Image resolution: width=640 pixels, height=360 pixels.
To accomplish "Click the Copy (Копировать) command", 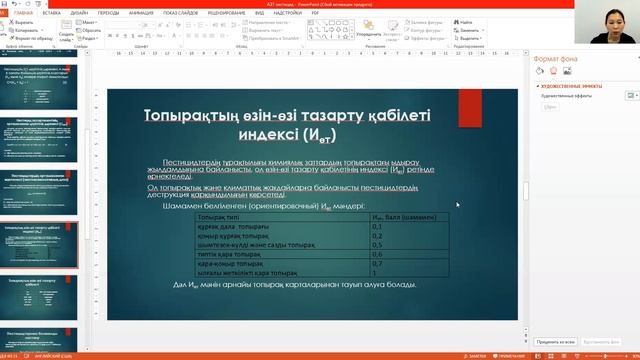I will (x=24, y=30).
